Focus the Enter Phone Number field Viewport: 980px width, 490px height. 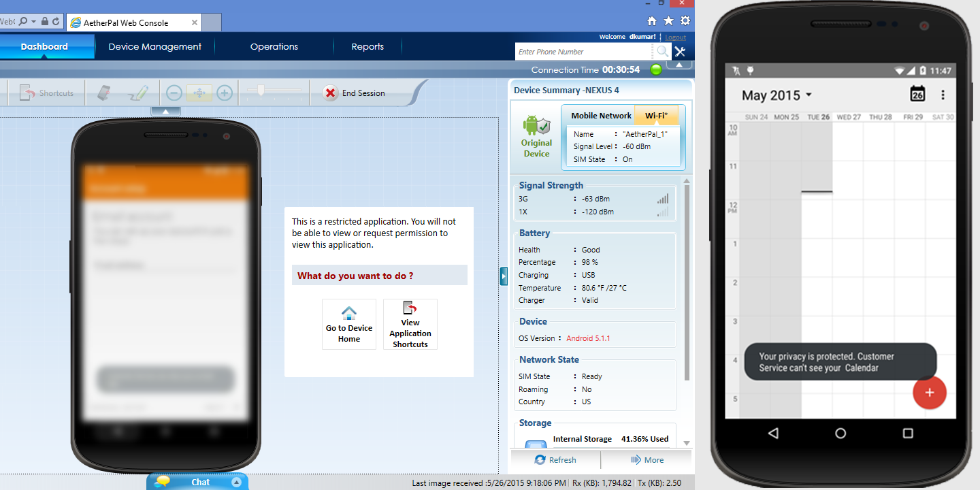pyautogui.click(x=584, y=52)
